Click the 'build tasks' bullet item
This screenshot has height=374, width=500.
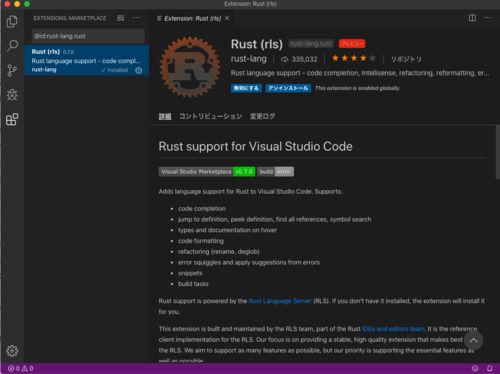coord(193,284)
